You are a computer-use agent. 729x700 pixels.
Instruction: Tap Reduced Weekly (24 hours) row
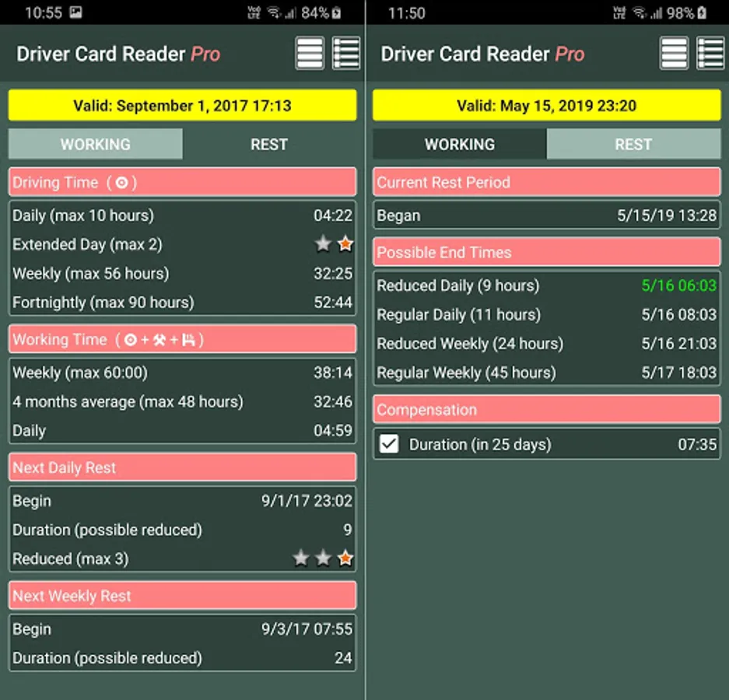(547, 343)
